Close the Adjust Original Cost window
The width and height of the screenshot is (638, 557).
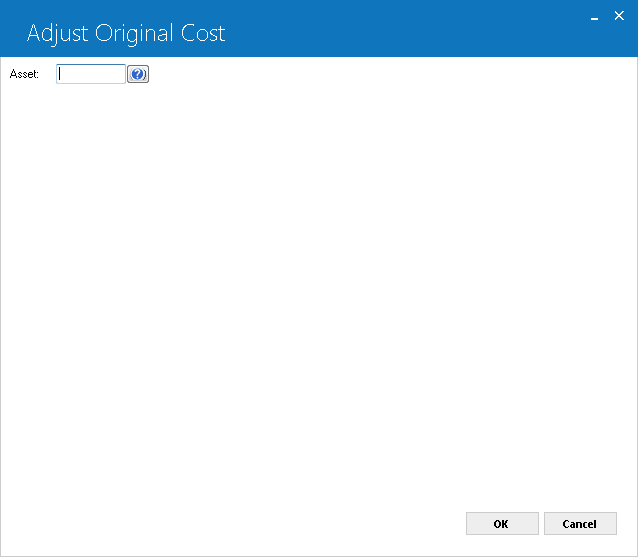[x=619, y=16]
